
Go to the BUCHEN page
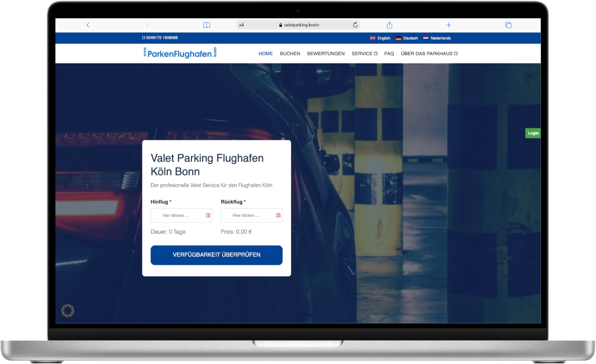[290, 53]
